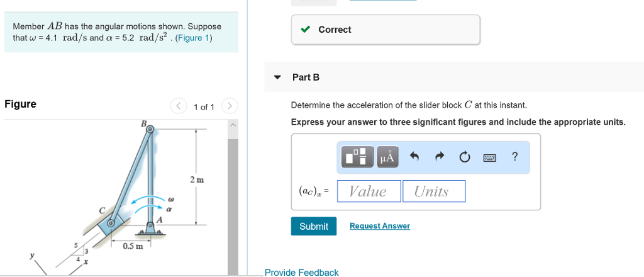The height and width of the screenshot is (277, 644).
Task: Click the undo arrow icon
Action: point(414,157)
